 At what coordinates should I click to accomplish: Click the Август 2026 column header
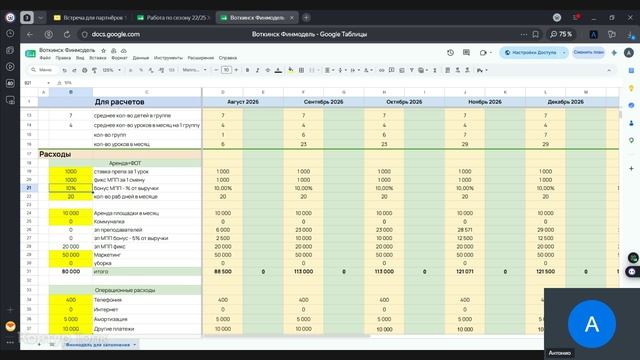243,102
